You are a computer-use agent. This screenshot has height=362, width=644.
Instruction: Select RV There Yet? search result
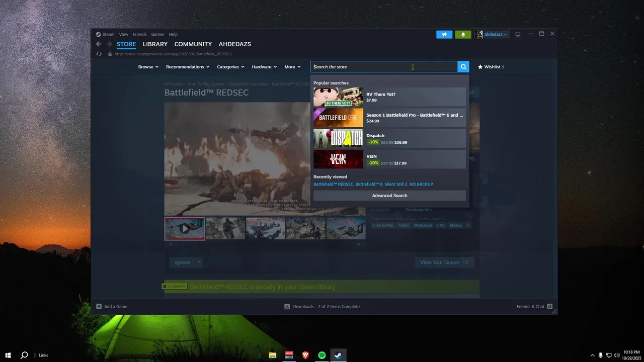389,97
